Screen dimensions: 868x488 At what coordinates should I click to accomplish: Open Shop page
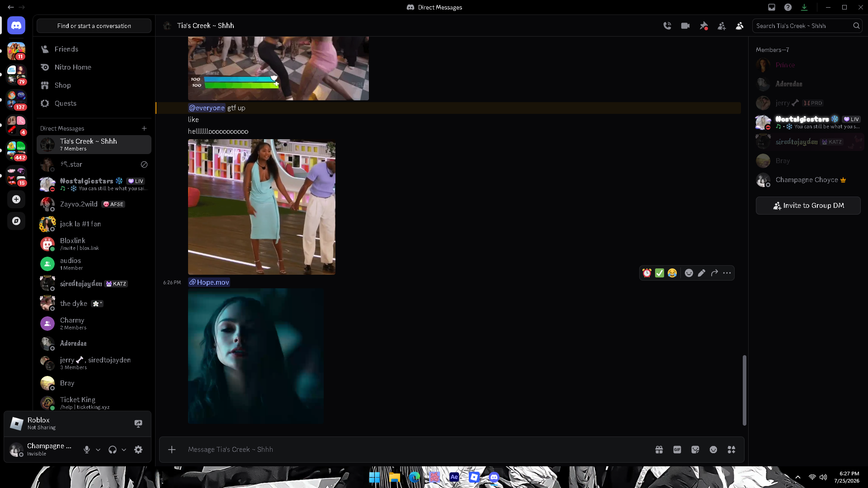[94, 85]
